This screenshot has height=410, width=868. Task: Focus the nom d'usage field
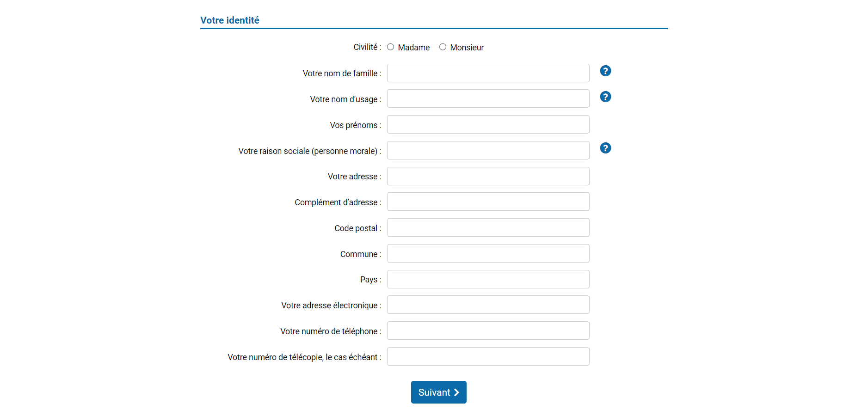[x=488, y=98]
